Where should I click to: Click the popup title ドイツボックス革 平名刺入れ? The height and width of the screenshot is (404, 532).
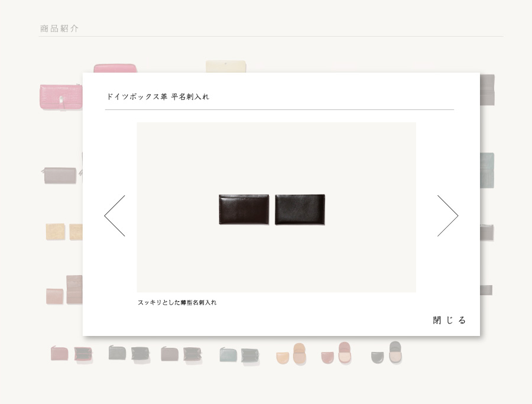click(x=158, y=97)
